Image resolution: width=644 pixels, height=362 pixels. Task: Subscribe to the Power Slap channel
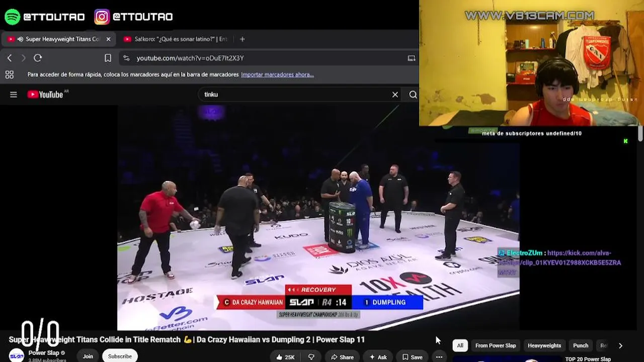120,356
